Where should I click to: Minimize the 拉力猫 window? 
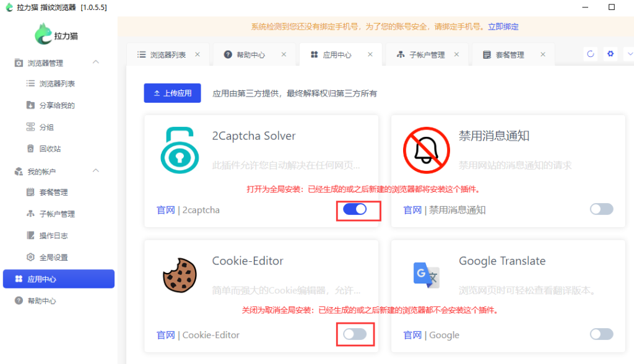pyautogui.click(x=585, y=7)
